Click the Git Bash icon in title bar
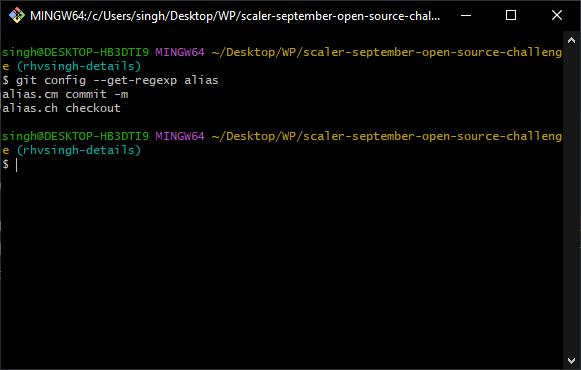 17,16
